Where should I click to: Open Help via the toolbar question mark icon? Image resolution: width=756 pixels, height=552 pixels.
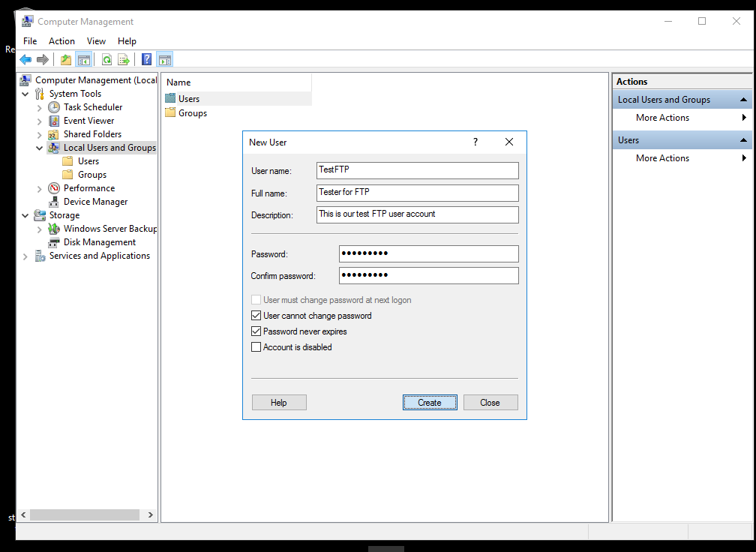(x=146, y=60)
